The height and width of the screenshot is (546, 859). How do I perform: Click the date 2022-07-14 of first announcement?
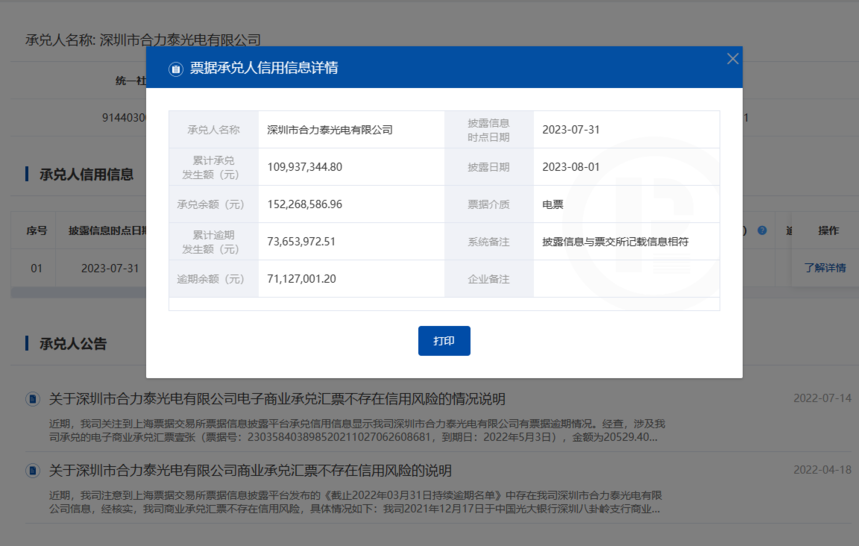(822, 398)
